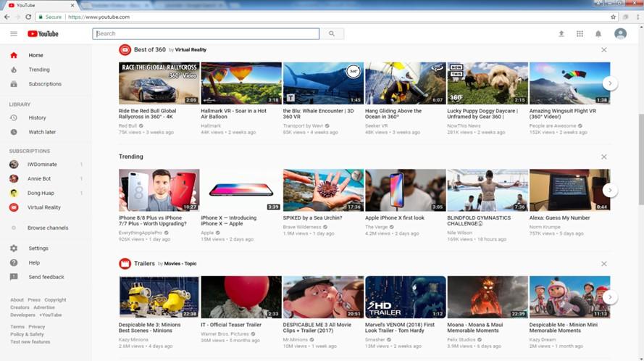This screenshot has height=361, width=644.
Task: Play Red Bull Global Rallycross 360 thumbnail
Action: (x=159, y=83)
